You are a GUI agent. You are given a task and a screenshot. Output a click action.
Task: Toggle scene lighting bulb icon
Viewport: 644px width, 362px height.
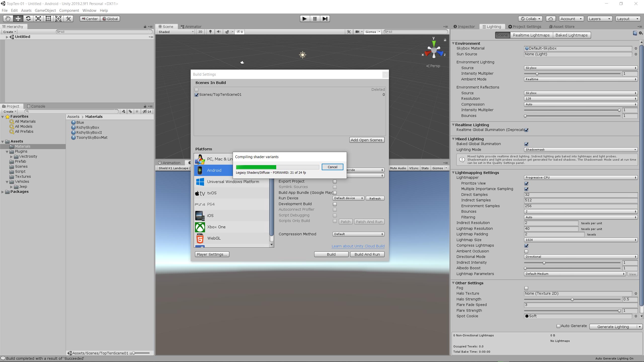(211, 32)
